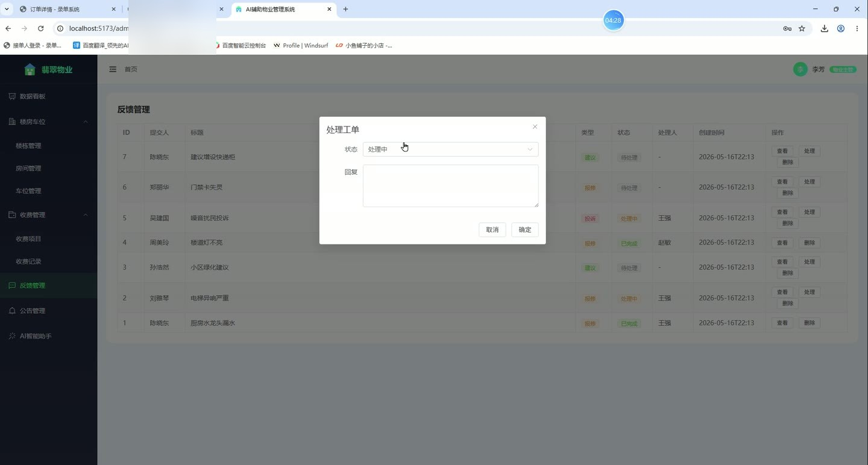Viewport: 868px width, 465px height.
Task: Reload the page with refresh icon
Action: click(40, 28)
